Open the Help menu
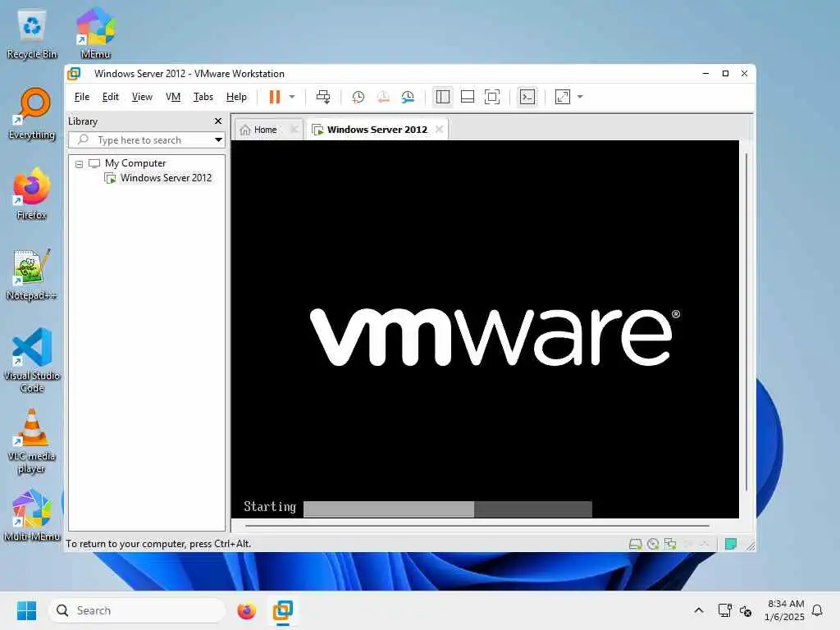 [x=236, y=97]
